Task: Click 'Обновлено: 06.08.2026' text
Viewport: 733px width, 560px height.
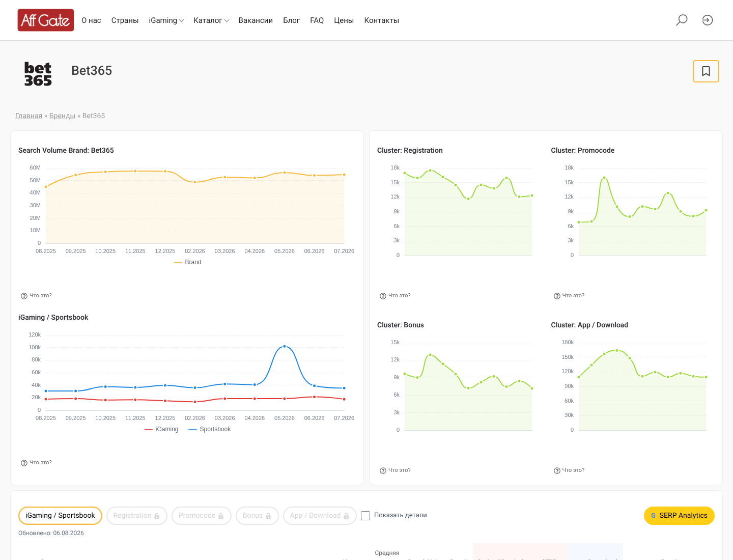Action: [x=51, y=534]
